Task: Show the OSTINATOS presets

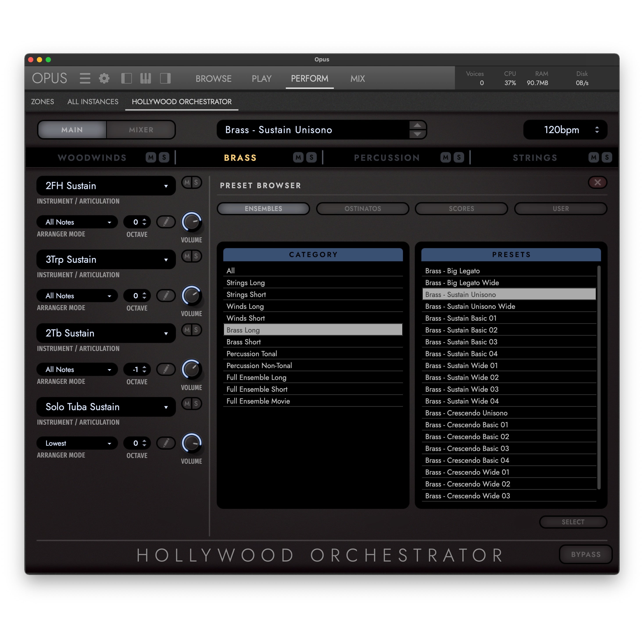Action: tap(362, 209)
